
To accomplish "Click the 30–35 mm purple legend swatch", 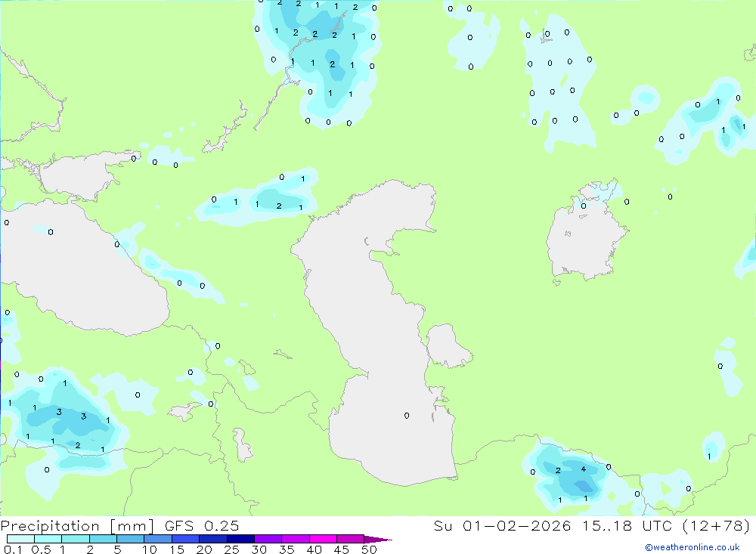I will click(x=268, y=539).
